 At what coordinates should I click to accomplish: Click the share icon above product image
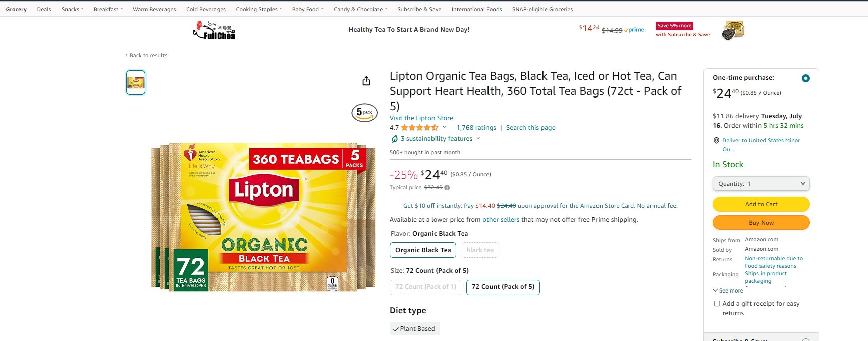[x=366, y=81]
